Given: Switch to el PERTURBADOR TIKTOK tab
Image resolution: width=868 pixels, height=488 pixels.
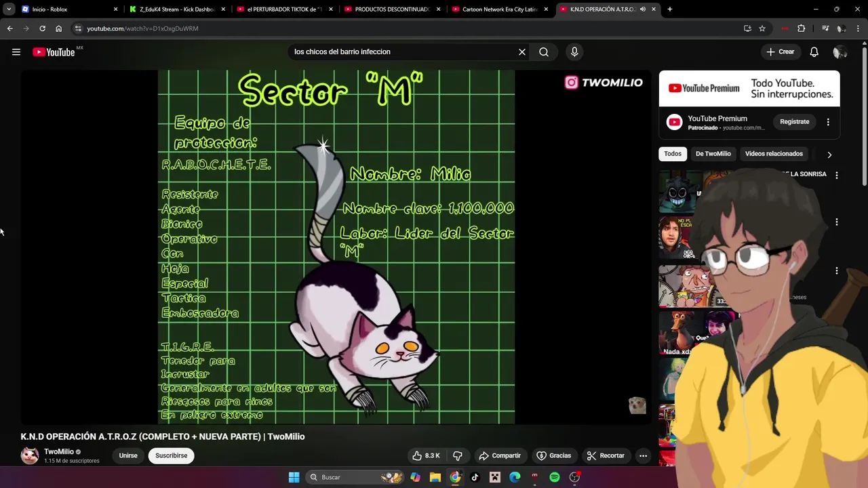Looking at the screenshot, I should [x=283, y=9].
